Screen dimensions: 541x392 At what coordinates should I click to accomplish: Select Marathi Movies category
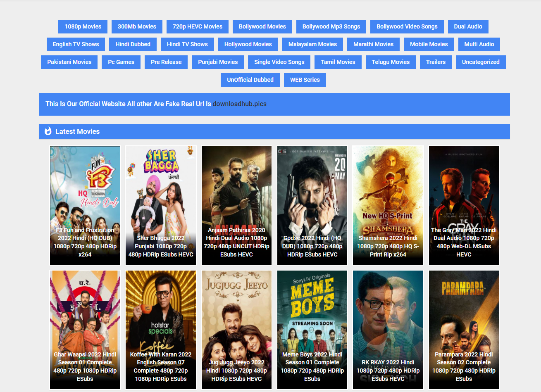point(374,44)
